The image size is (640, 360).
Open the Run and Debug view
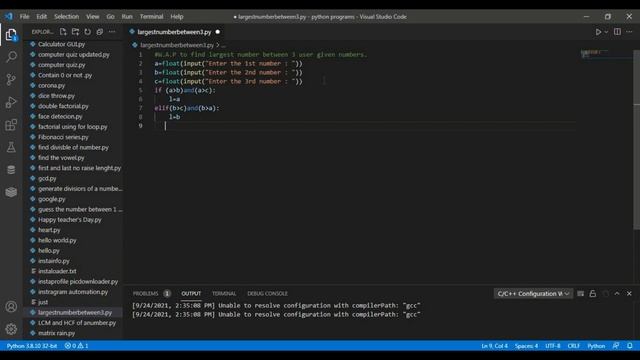[11, 102]
